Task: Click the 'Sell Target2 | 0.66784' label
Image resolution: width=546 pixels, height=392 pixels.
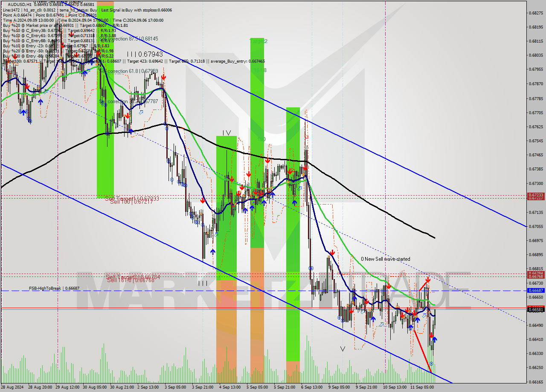Action: tap(133, 277)
